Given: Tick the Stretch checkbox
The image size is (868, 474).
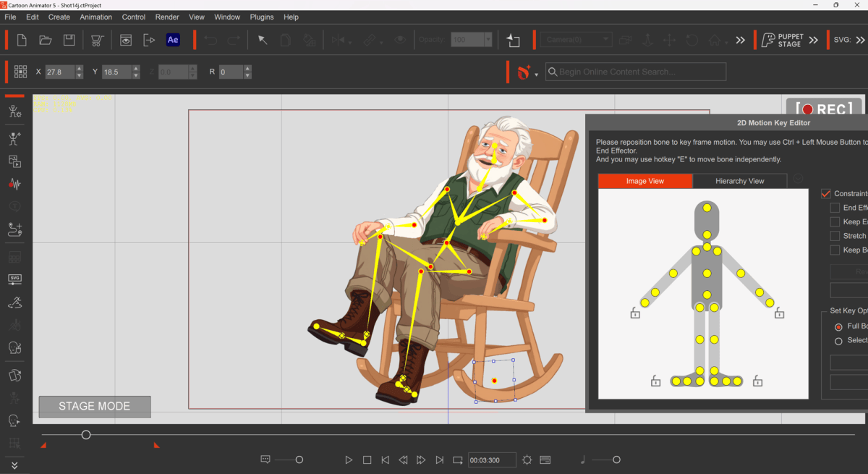Looking at the screenshot, I should click(x=835, y=236).
